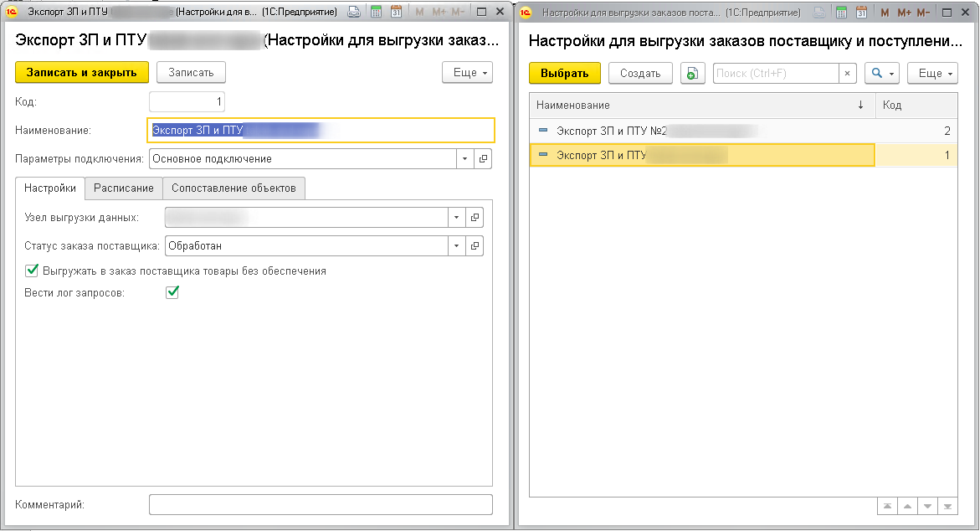Screen dimensions: 980x531
Task: Clear the search field with the x icon
Action: [x=847, y=74]
